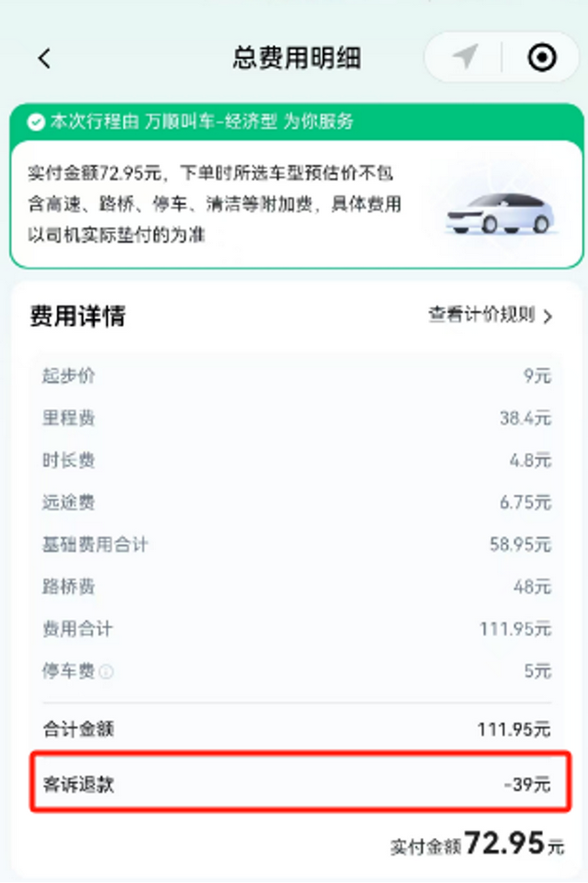Tap the 实付金额 72.95 total
This screenshot has height=883, width=588.
[477, 844]
